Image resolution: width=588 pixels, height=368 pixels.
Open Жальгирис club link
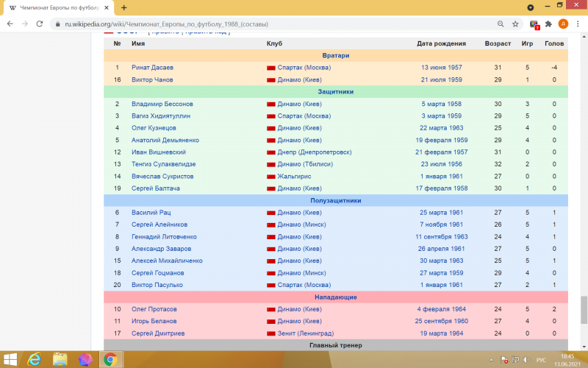pyautogui.click(x=294, y=177)
